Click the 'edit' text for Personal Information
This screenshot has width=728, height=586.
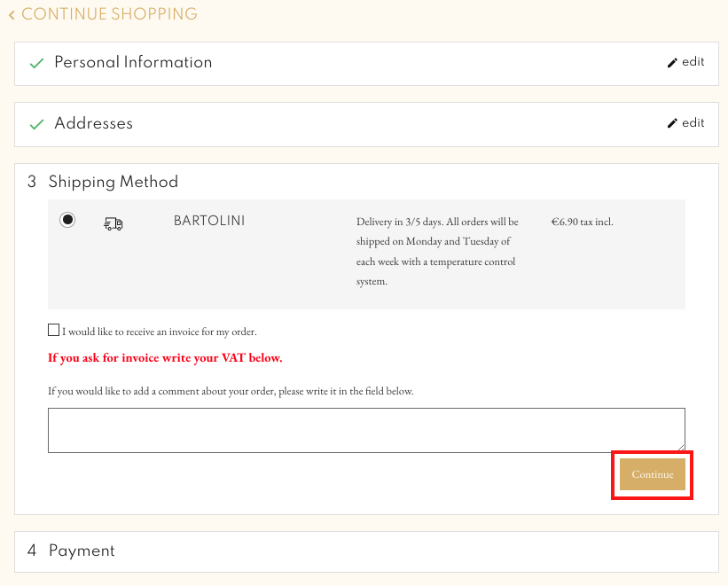click(x=693, y=62)
